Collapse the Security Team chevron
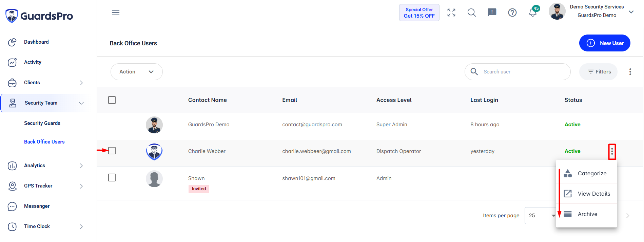Viewport: 644px width, 242px height. pos(81,103)
